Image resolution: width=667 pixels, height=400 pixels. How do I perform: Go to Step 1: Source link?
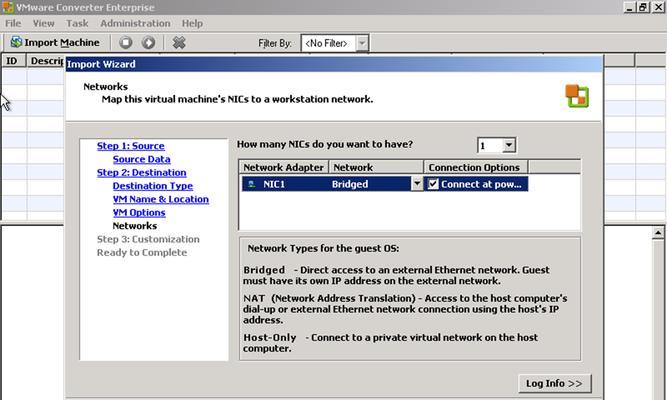click(131, 146)
